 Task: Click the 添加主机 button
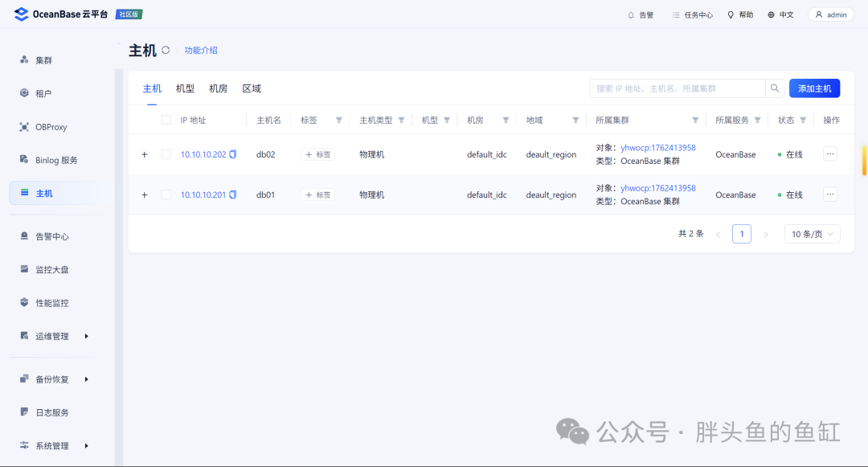point(814,88)
